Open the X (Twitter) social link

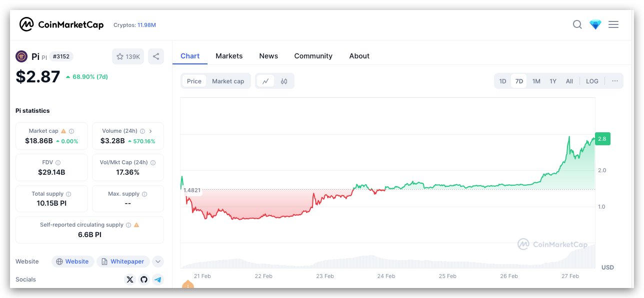click(x=130, y=280)
